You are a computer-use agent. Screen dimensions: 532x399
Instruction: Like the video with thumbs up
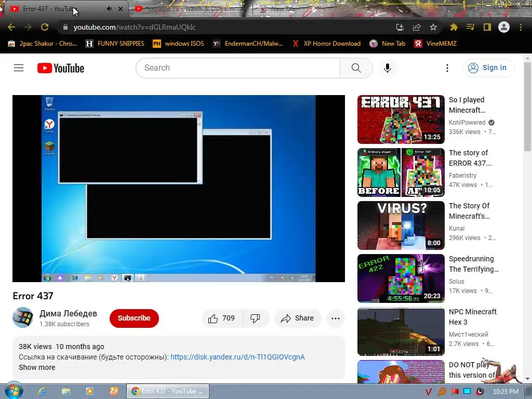[x=222, y=318]
